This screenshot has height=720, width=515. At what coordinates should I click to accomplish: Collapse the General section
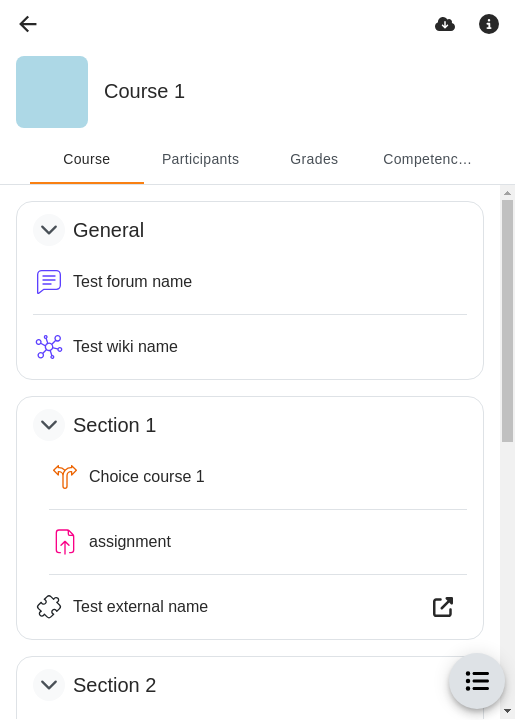pyautogui.click(x=49, y=230)
